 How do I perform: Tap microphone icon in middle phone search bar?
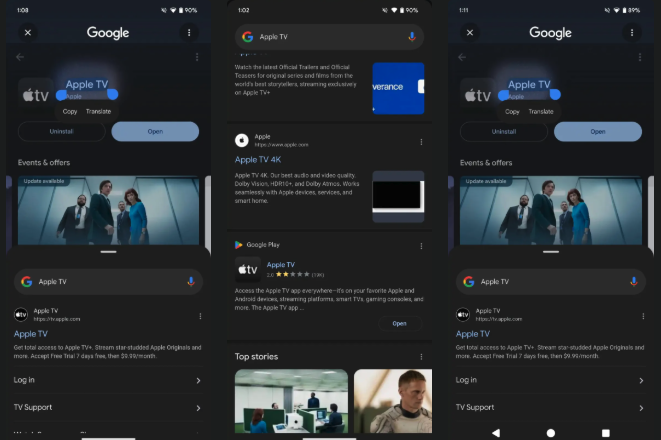pos(412,37)
